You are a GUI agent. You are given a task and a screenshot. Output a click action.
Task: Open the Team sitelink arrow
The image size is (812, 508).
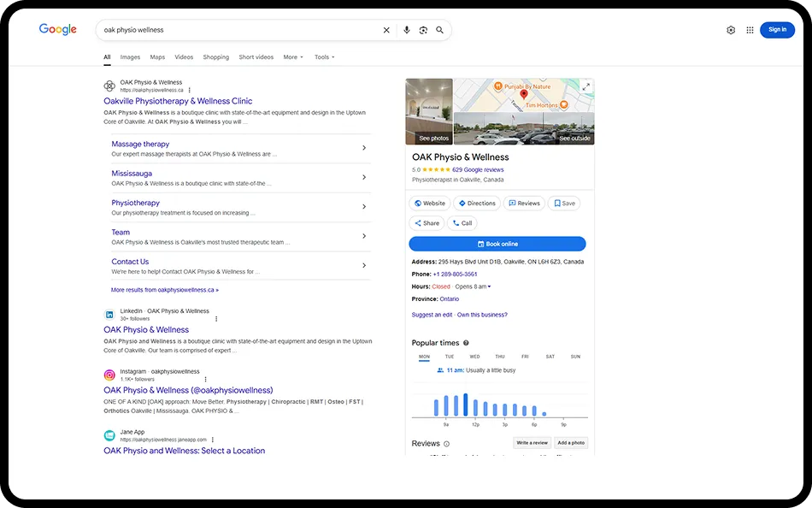point(364,236)
